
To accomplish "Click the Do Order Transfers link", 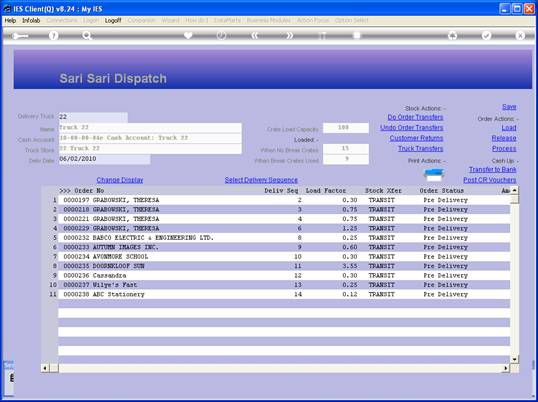I will click(415, 117).
